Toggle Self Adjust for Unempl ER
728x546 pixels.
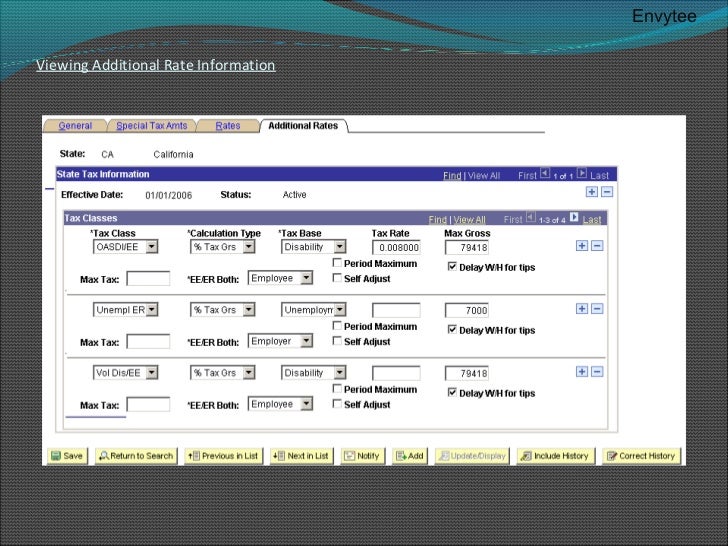coord(338,341)
